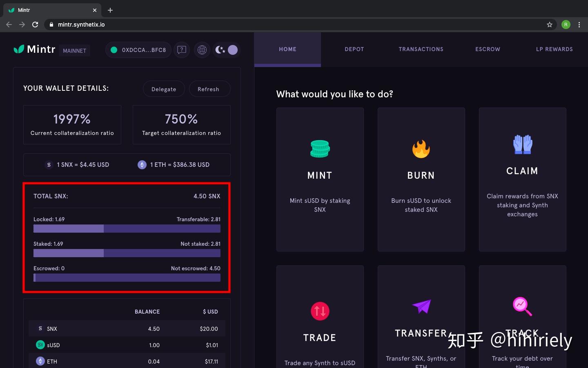Click '1 ETH = $386.38 USD' price text
Viewport: 588px width, 368px height.
click(180, 165)
